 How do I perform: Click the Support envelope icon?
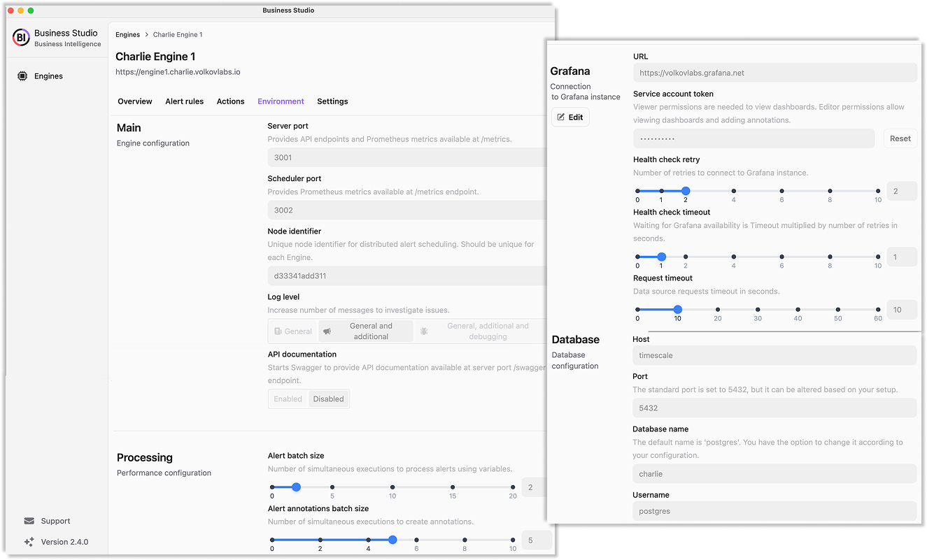tap(29, 521)
